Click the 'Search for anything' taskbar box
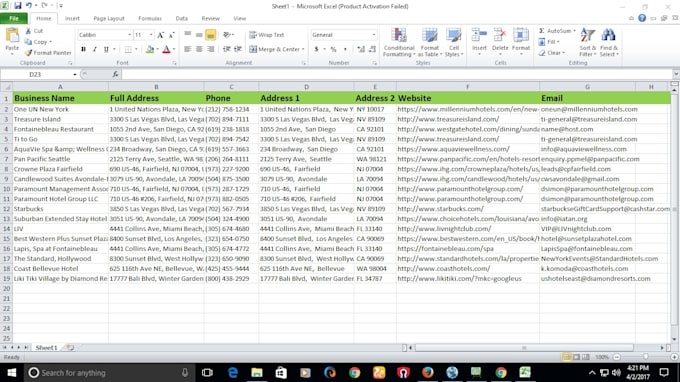The image size is (680, 382). click(108, 372)
